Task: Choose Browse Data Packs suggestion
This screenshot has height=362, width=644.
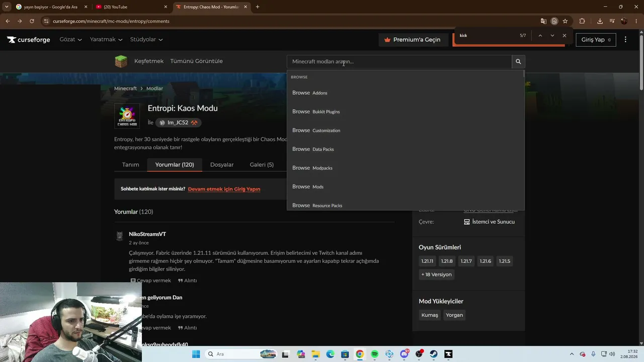Action: point(406,149)
